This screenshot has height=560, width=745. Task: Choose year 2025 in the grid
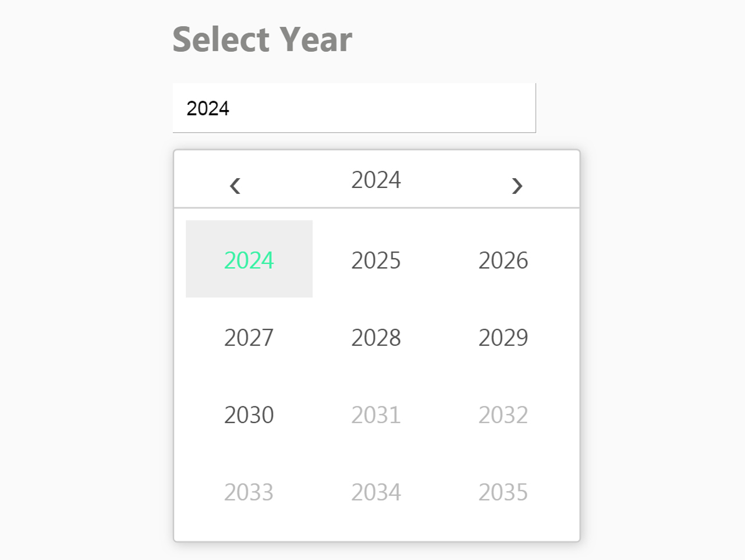tap(376, 259)
